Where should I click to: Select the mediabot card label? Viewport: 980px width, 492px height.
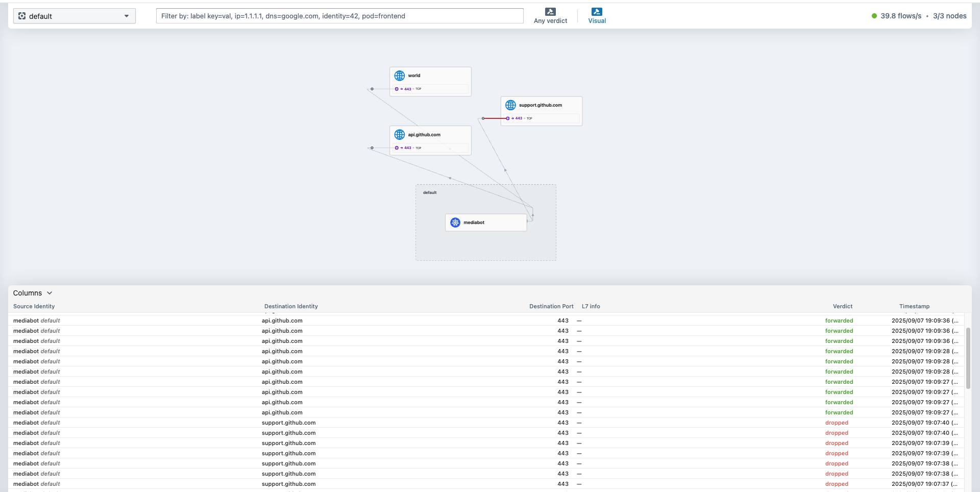click(x=474, y=223)
